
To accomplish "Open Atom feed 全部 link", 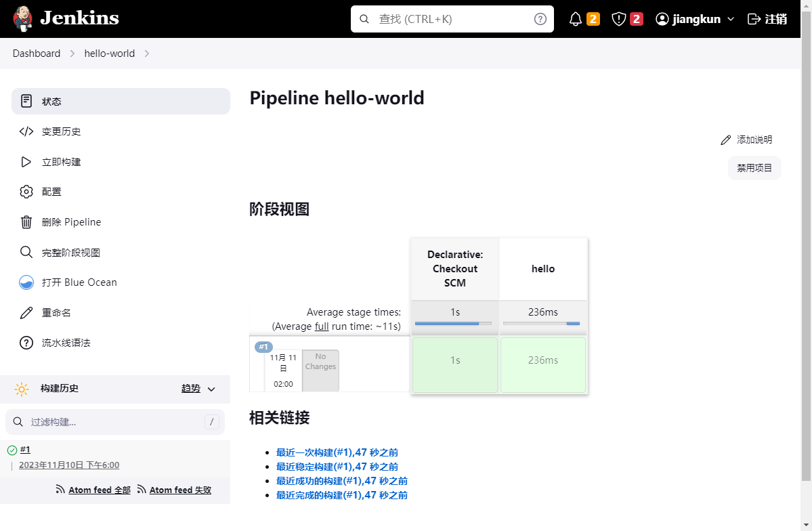I will click(x=100, y=490).
